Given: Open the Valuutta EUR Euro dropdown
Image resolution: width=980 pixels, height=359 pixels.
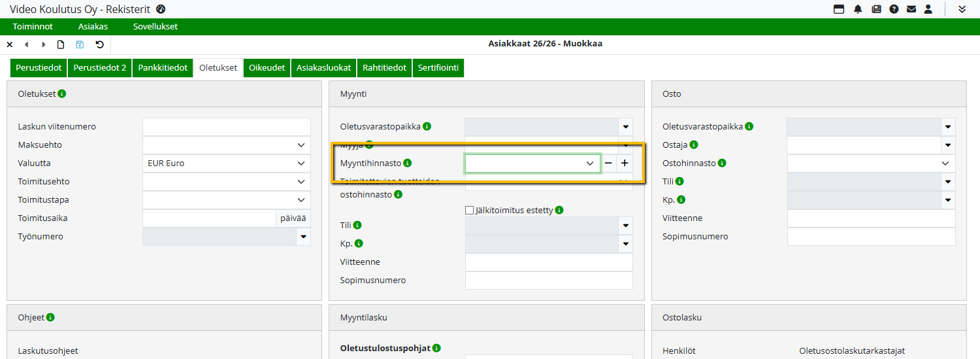Looking at the screenshot, I should click(301, 163).
